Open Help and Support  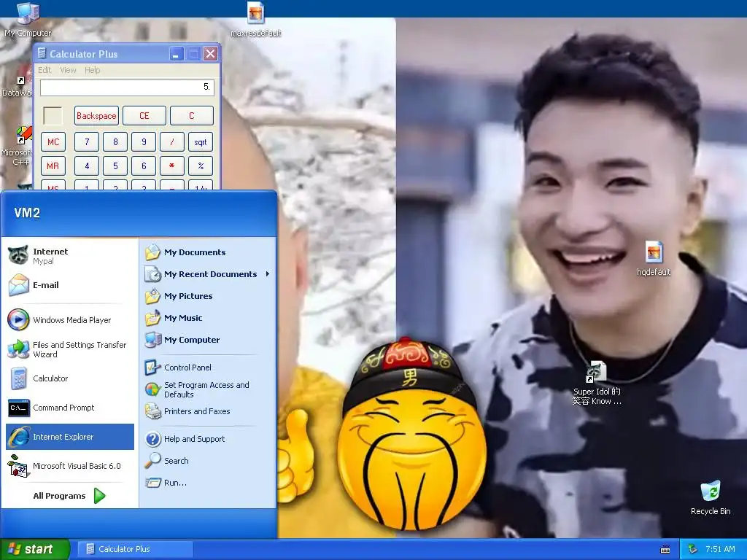(x=208, y=439)
